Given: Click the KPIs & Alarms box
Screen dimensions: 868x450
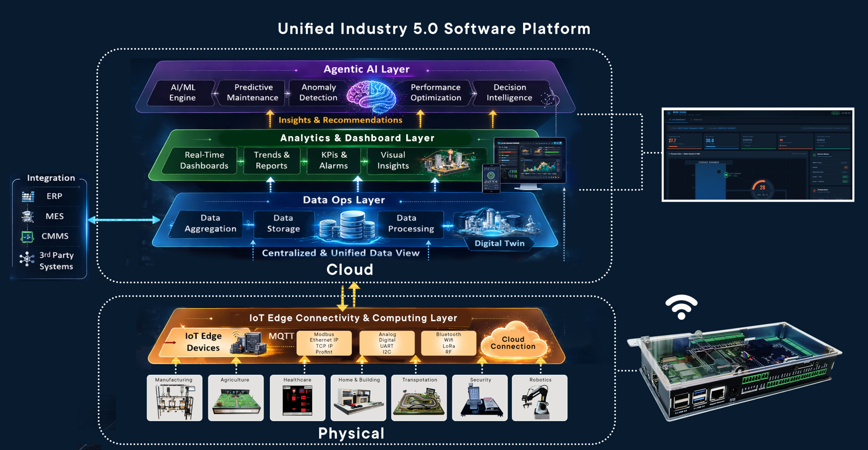Looking at the screenshot, I should coord(334,160).
